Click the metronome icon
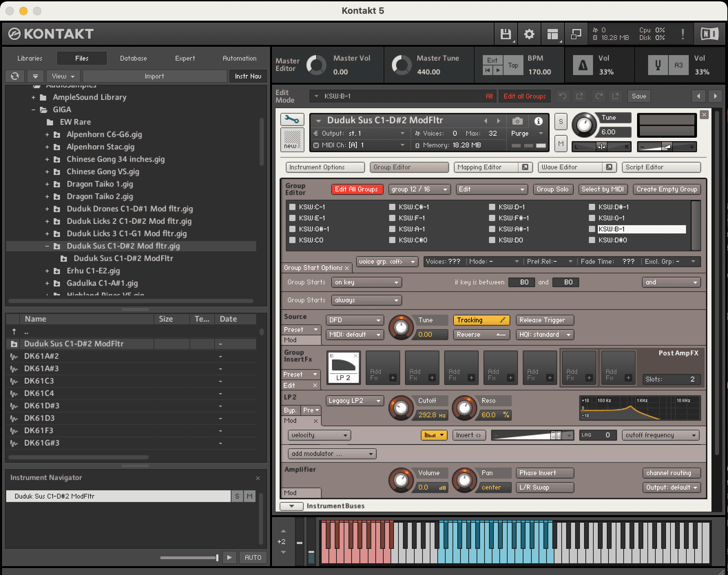This screenshot has width=728, height=575. click(x=583, y=65)
